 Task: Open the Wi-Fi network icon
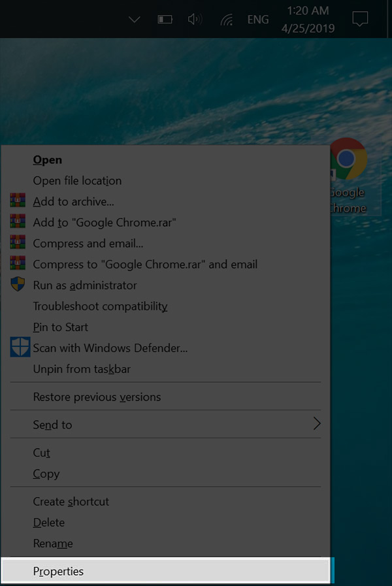pos(227,20)
